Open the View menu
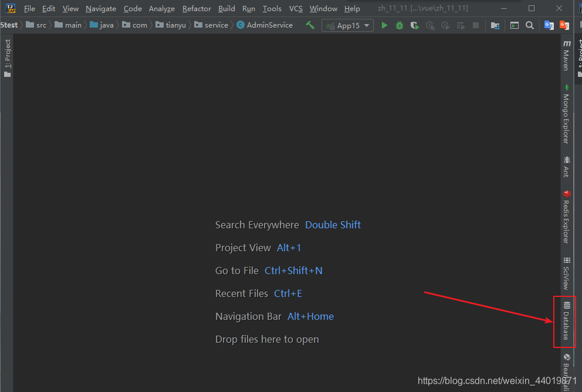The image size is (582, 392). (x=70, y=9)
